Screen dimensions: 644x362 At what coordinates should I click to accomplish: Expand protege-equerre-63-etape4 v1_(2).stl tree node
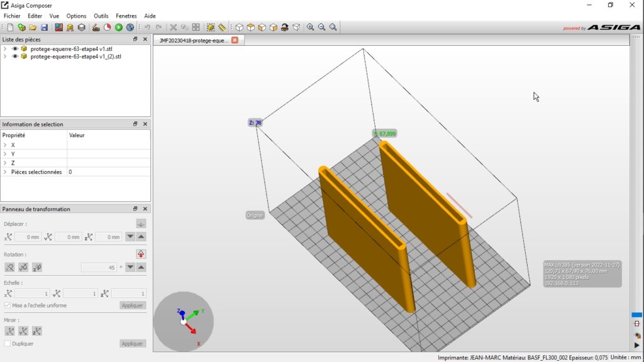pyautogui.click(x=5, y=57)
